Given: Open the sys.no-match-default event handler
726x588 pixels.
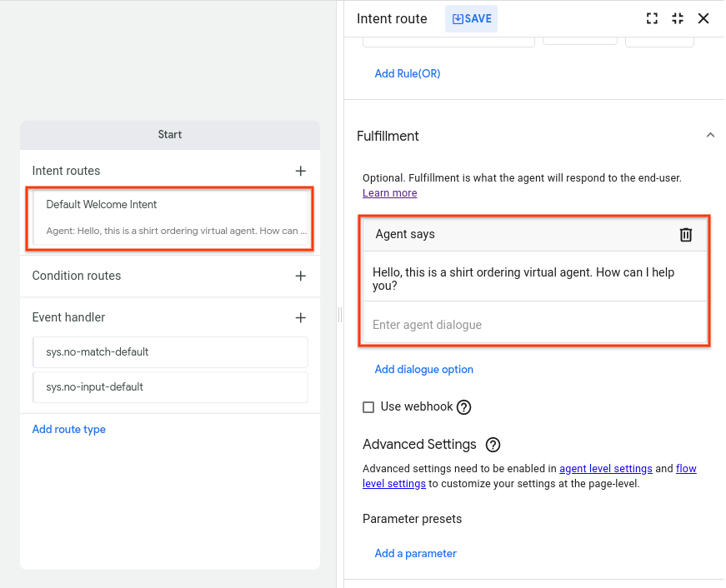Looking at the screenshot, I should coord(170,352).
